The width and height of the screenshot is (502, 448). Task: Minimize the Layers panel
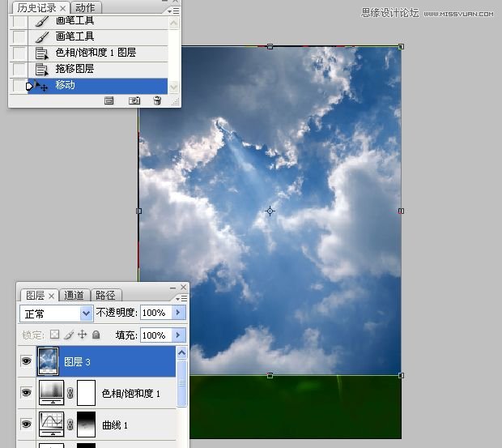[173, 288]
